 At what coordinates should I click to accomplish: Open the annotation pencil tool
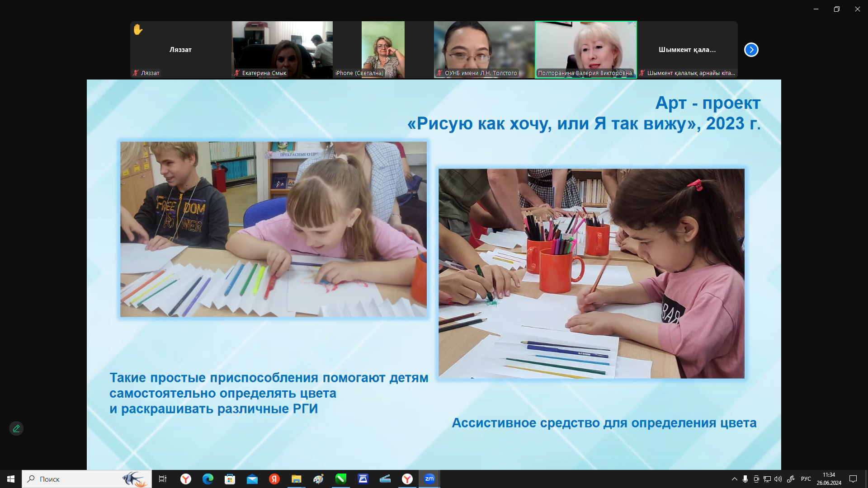pos(16,428)
